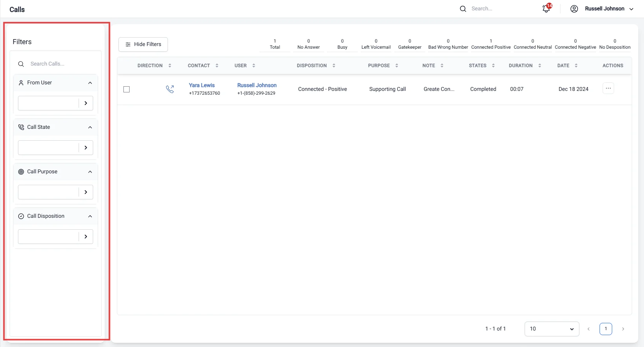Sort by Date column arrows
Image resolution: width=644 pixels, height=347 pixels.
pos(576,66)
